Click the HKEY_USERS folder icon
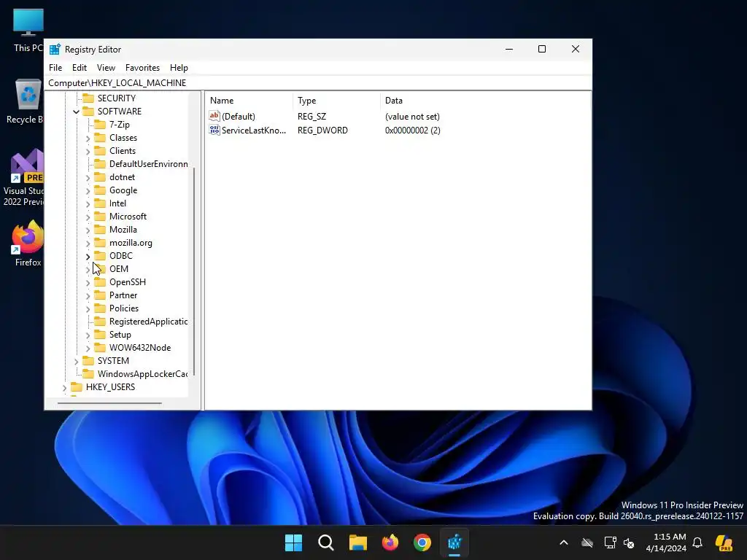The width and height of the screenshot is (747, 560). click(76, 386)
